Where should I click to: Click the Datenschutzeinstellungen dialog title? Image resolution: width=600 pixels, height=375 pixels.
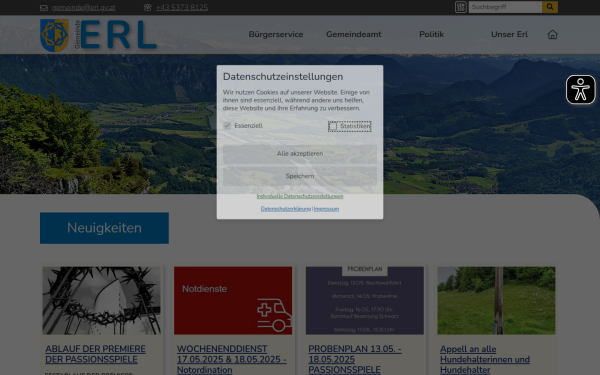pos(283,77)
